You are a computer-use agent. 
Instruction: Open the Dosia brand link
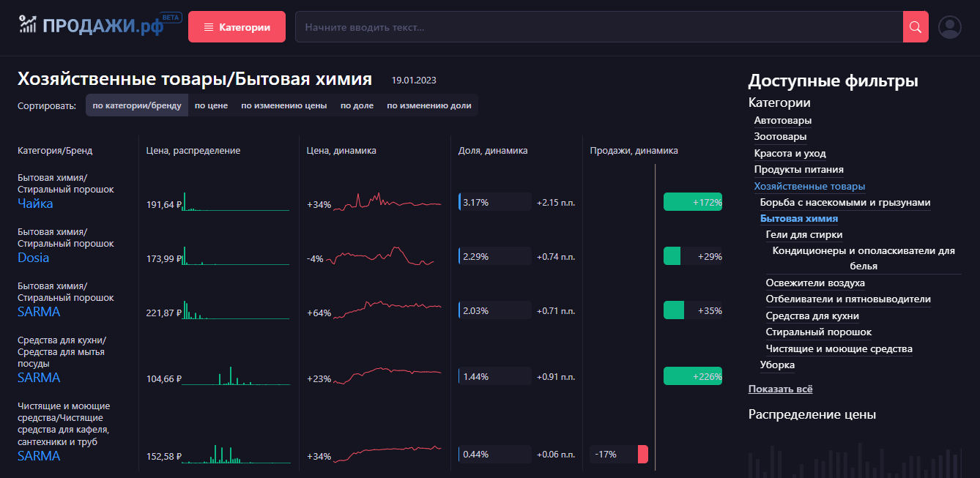click(x=34, y=258)
